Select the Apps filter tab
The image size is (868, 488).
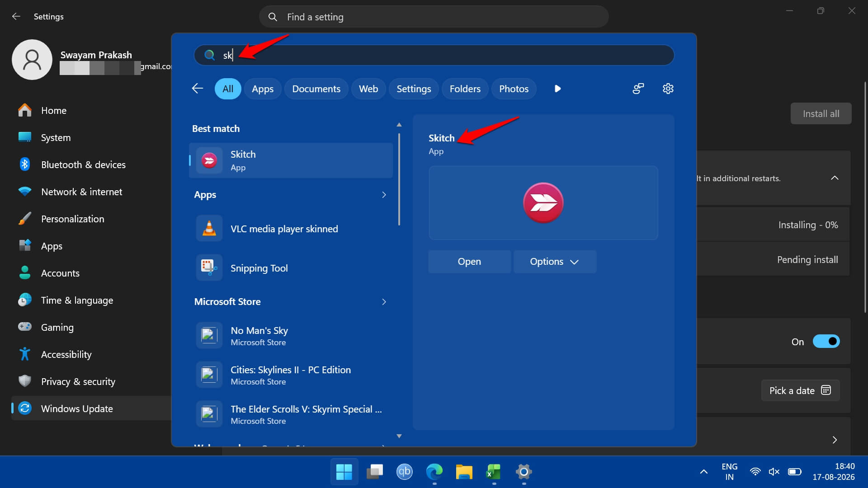[263, 89]
